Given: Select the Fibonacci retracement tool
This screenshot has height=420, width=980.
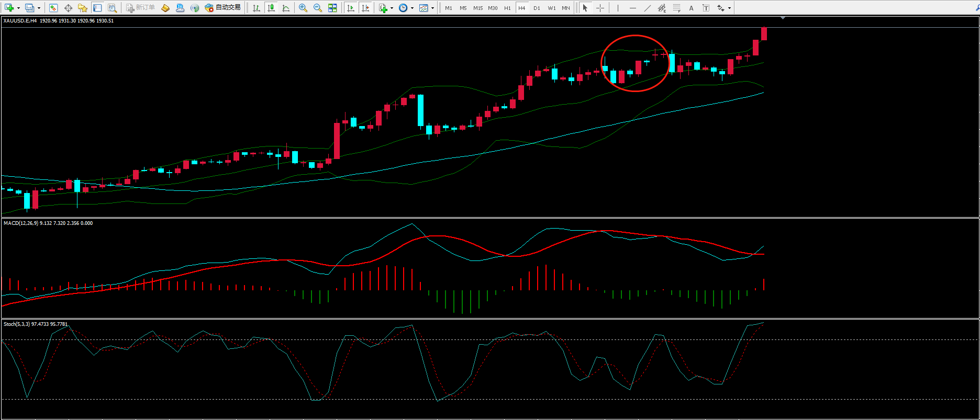Looking at the screenshot, I should tap(677, 8).
